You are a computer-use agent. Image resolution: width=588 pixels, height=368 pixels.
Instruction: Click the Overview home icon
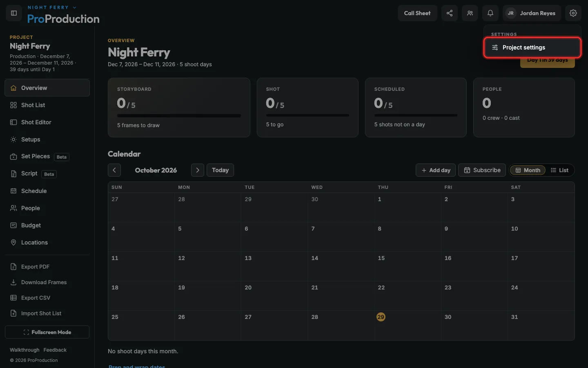(x=13, y=88)
